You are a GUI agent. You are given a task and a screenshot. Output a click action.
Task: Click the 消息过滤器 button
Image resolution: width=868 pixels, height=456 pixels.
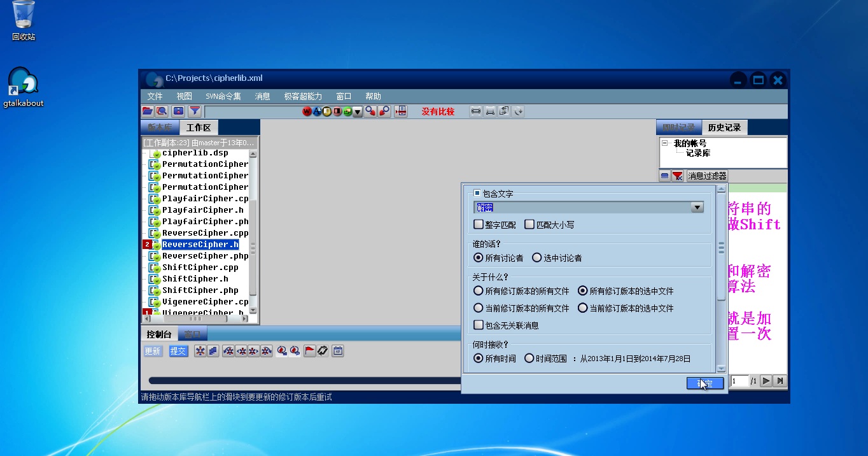pyautogui.click(x=706, y=176)
